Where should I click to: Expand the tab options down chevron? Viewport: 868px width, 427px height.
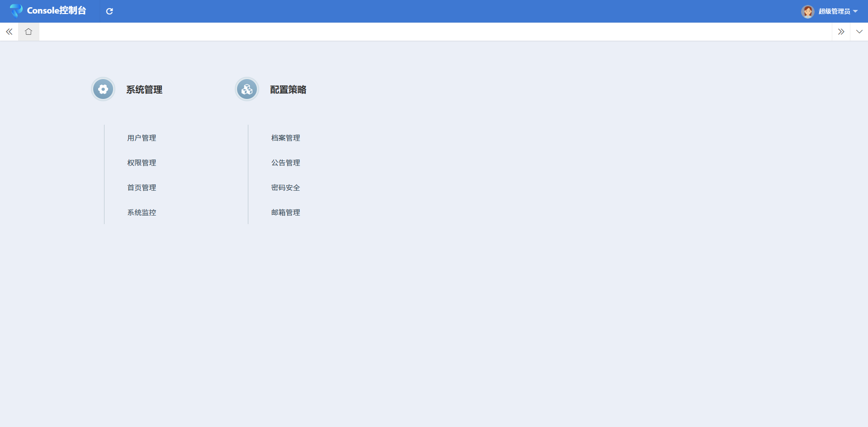pyautogui.click(x=859, y=32)
